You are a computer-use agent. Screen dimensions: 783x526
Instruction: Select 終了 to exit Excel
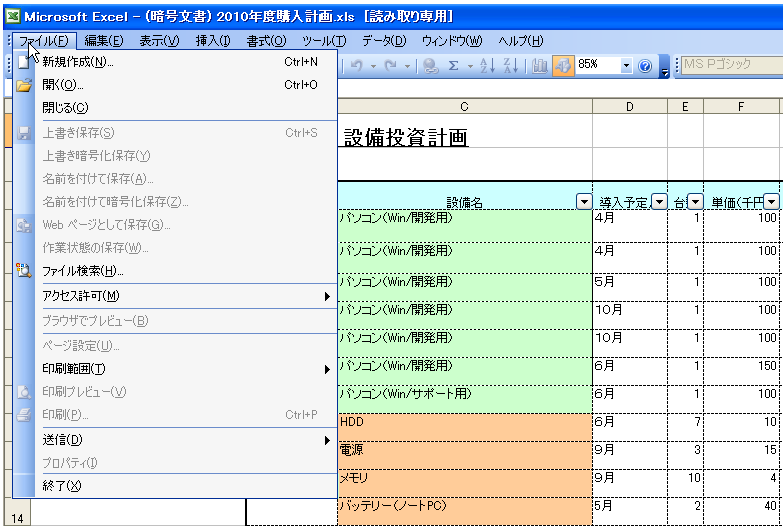(x=62, y=486)
